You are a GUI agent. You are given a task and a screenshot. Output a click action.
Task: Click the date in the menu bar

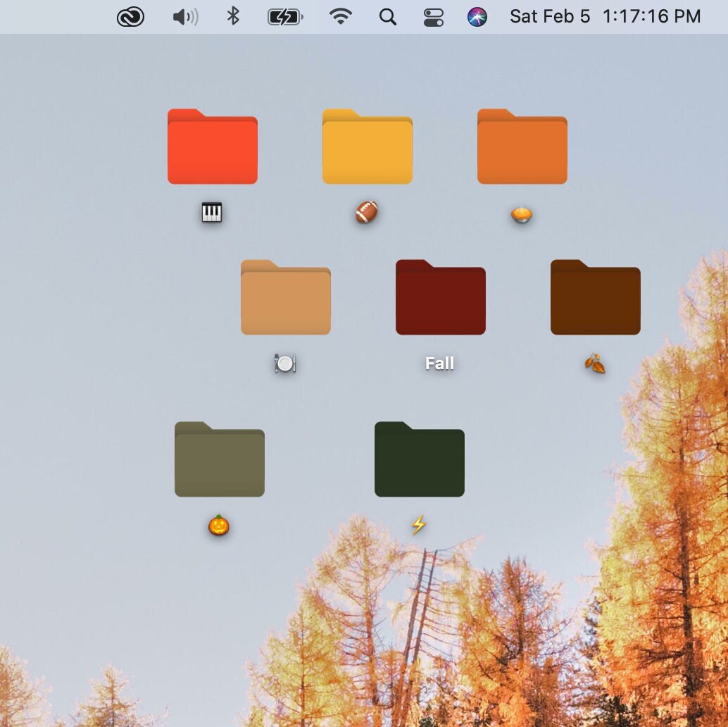pyautogui.click(x=550, y=16)
